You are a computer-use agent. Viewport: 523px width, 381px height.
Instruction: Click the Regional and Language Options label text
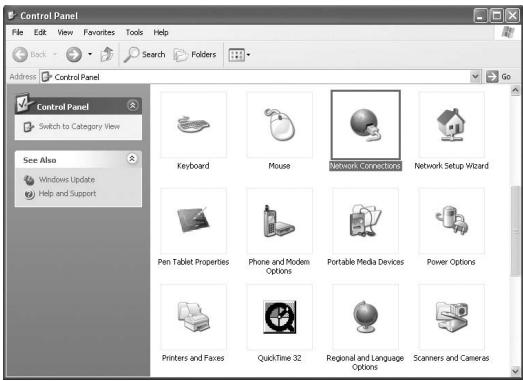(x=365, y=362)
